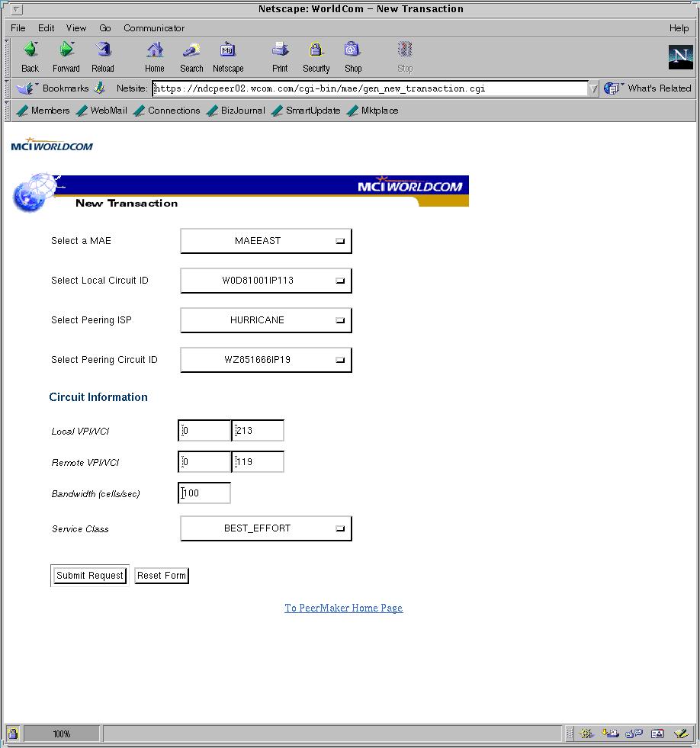
Task: Open What's Related
Action: [x=647, y=88]
